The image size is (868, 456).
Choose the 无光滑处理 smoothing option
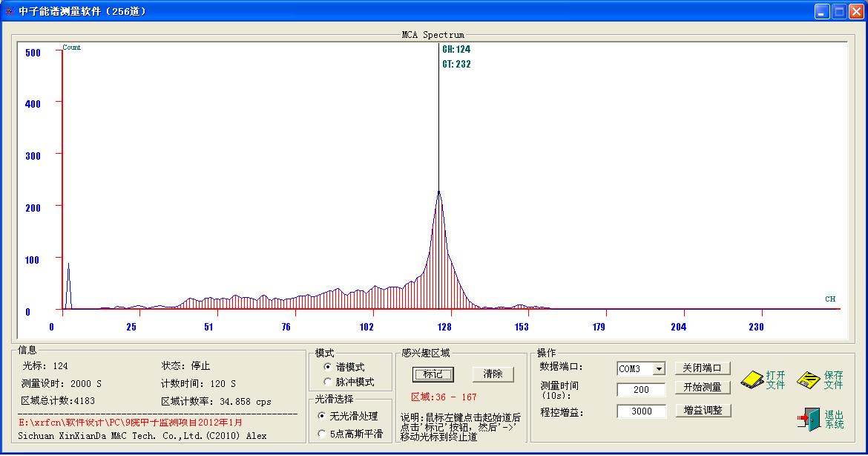tap(322, 416)
